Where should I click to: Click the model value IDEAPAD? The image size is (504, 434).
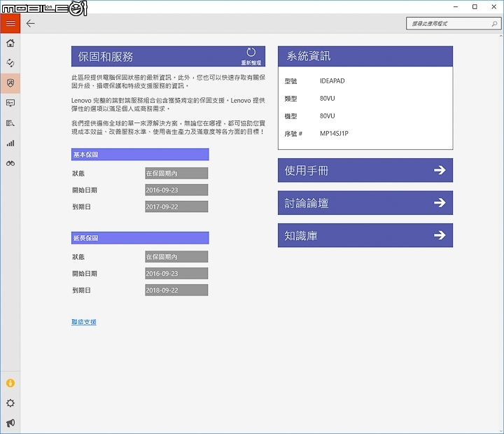(x=332, y=81)
